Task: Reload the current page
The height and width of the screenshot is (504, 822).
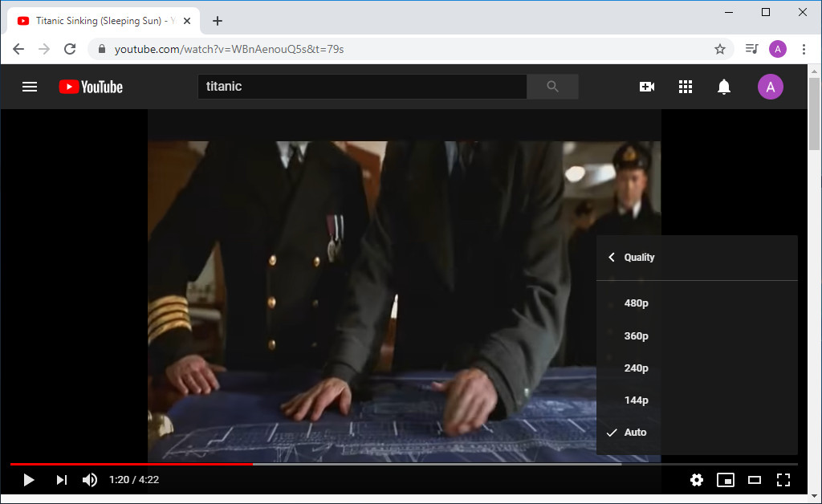Action: [70, 49]
